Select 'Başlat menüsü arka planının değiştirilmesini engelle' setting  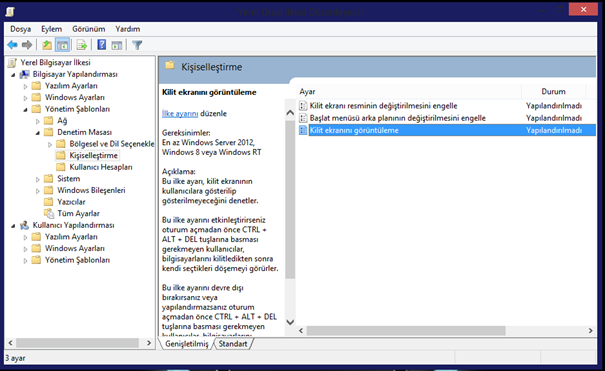[x=397, y=118]
